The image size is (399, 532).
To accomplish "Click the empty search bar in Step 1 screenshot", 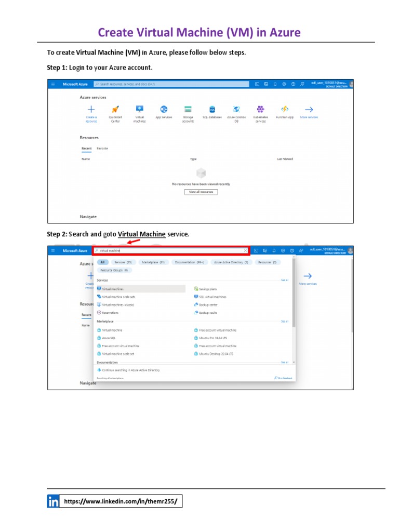I will (171, 84).
